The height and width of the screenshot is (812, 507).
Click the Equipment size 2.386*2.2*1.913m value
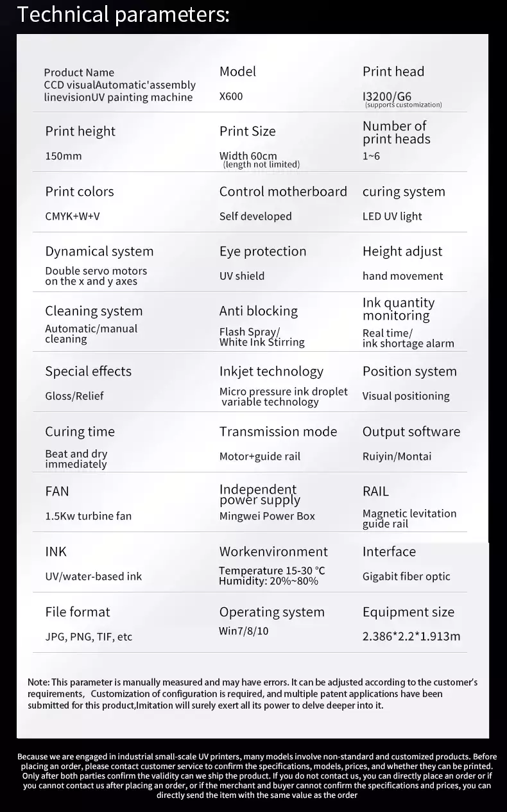coord(411,637)
